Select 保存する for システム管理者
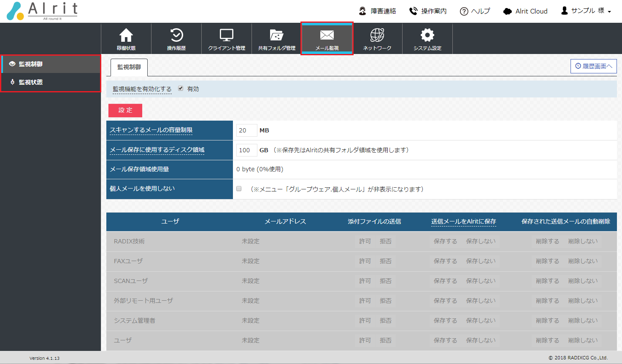This screenshot has height=364, width=622. coord(446,321)
